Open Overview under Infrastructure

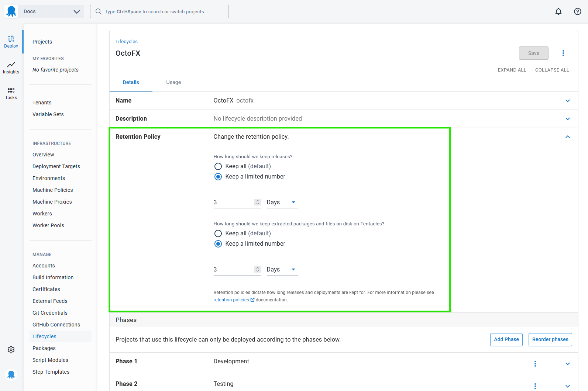[43, 155]
